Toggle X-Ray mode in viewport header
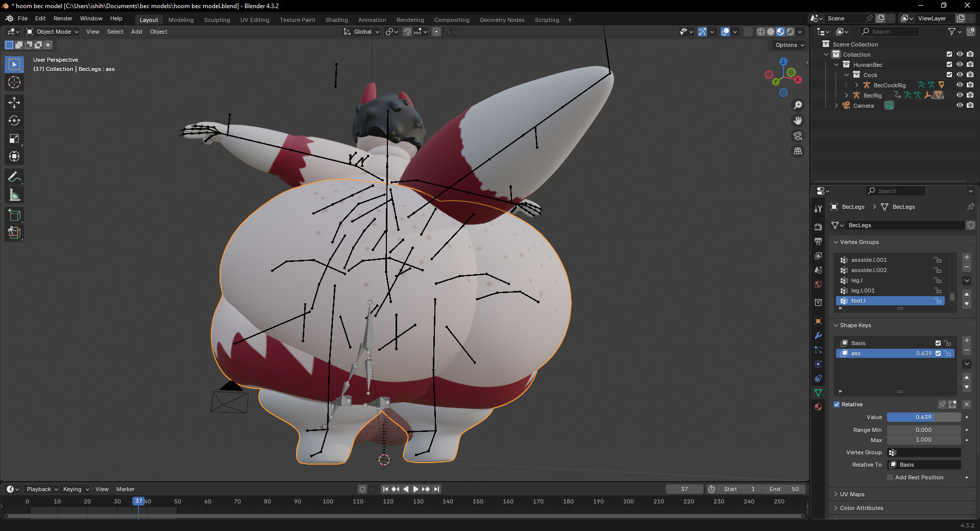Viewport: 980px width, 531px height. pos(748,32)
